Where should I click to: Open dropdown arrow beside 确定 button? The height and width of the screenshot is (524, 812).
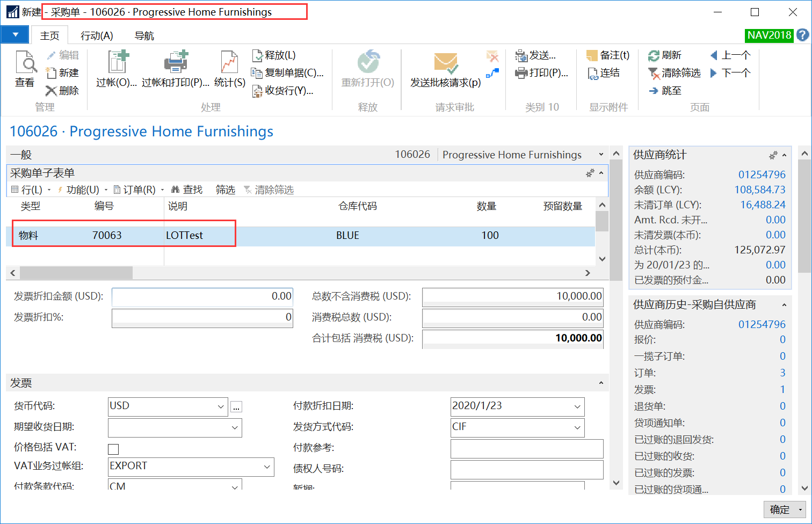click(801, 510)
